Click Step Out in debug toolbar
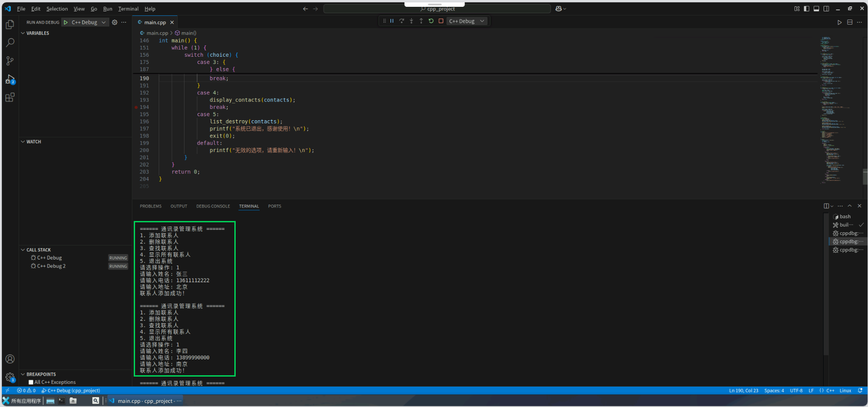The width and height of the screenshot is (868, 407). (421, 21)
